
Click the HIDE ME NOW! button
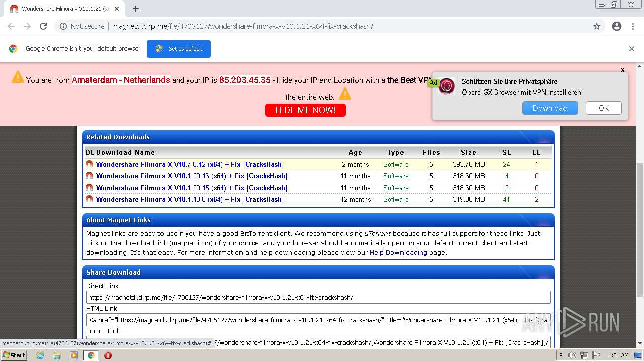click(x=305, y=110)
